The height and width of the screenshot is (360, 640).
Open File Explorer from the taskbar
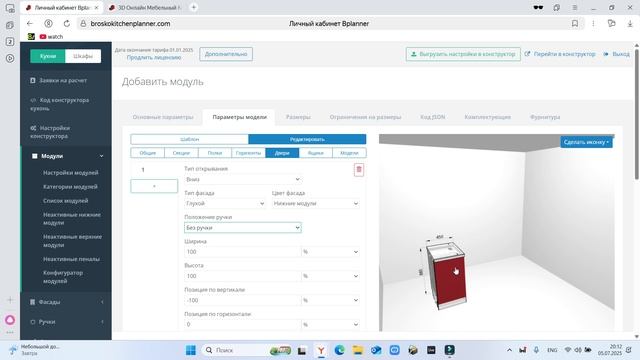coord(358,350)
